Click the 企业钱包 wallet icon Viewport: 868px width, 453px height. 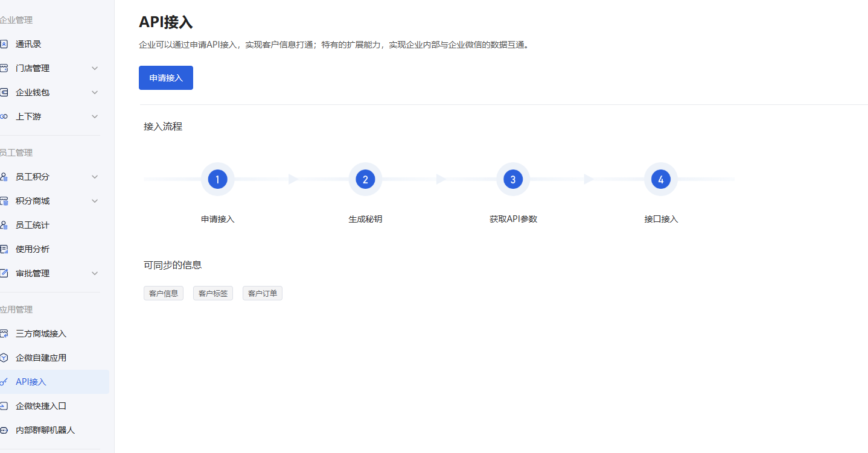pos(4,92)
